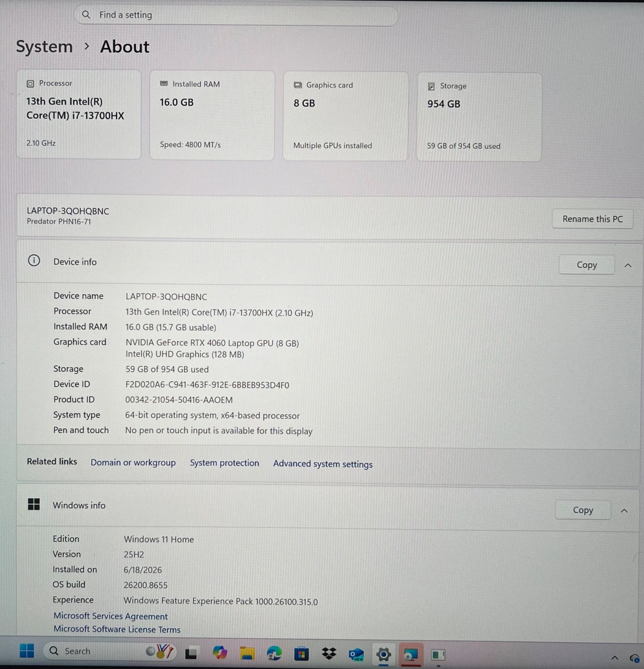Select the Graphics card summary card
This screenshot has height=669, width=644.
click(x=345, y=116)
